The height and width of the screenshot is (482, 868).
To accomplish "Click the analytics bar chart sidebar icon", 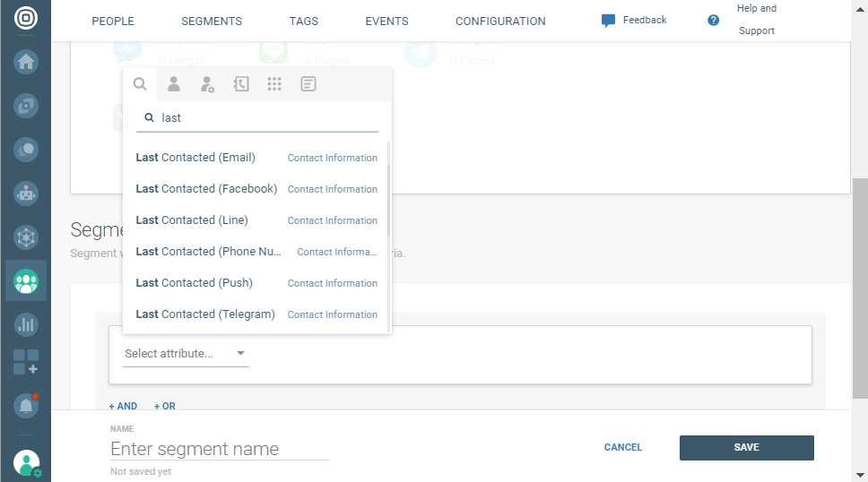I will (x=26, y=324).
